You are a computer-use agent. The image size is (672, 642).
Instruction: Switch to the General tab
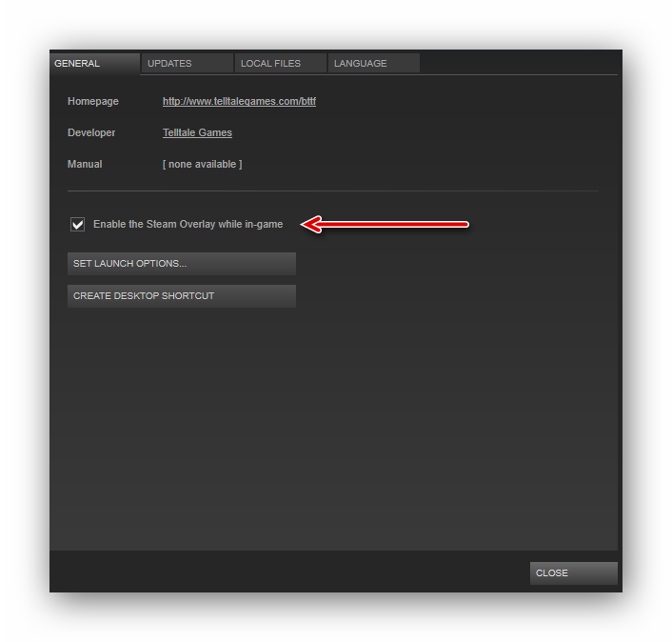click(x=95, y=64)
